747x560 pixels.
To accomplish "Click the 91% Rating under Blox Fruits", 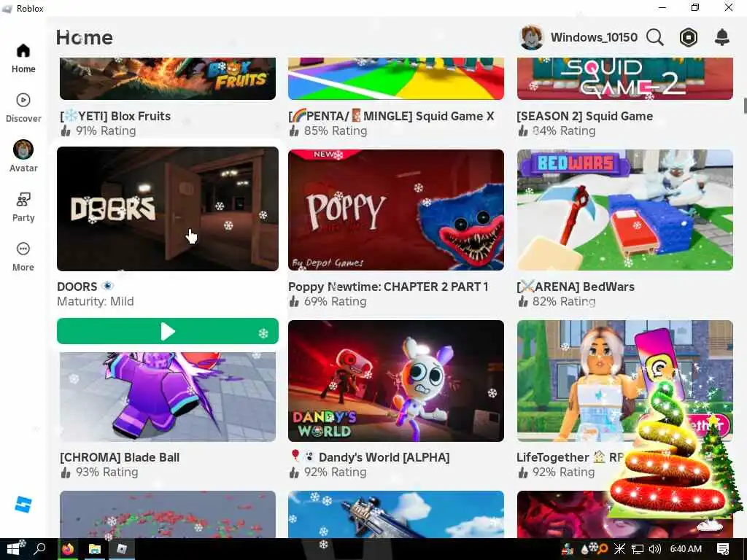I will tap(98, 131).
